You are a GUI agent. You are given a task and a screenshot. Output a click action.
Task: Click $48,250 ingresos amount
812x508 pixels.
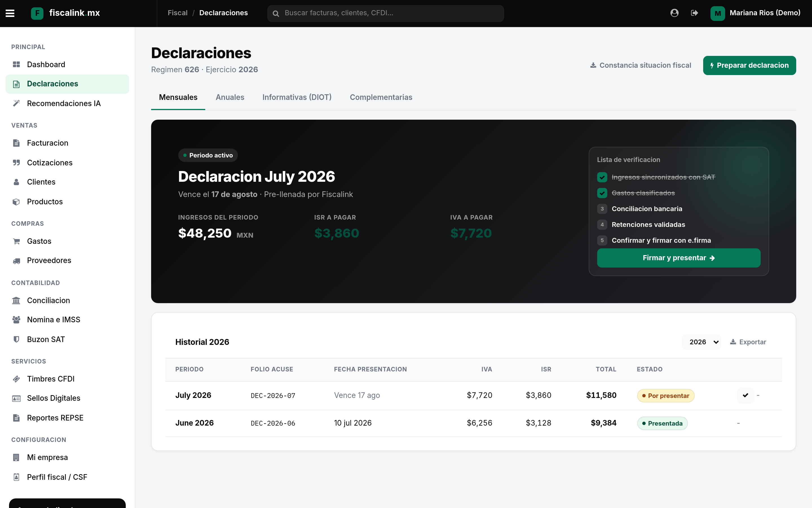(205, 233)
